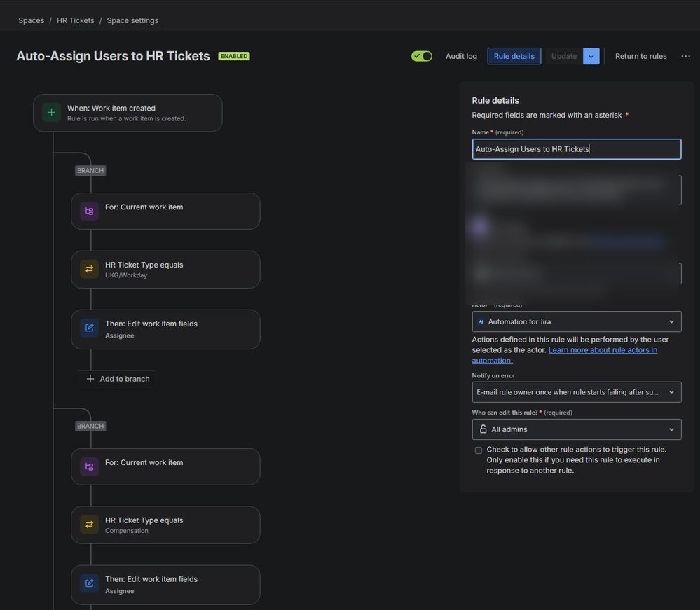Go to the HR Tickets breadcrumb
The width and height of the screenshot is (700, 610).
click(x=76, y=20)
